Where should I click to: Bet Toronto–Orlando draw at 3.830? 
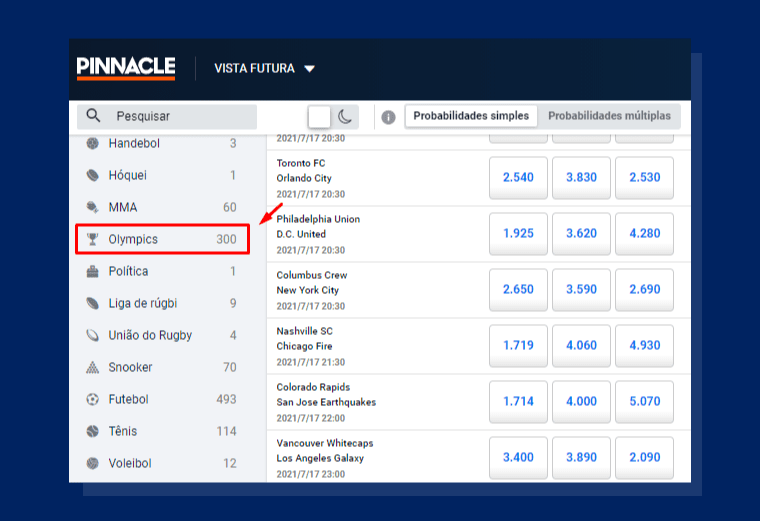581,177
